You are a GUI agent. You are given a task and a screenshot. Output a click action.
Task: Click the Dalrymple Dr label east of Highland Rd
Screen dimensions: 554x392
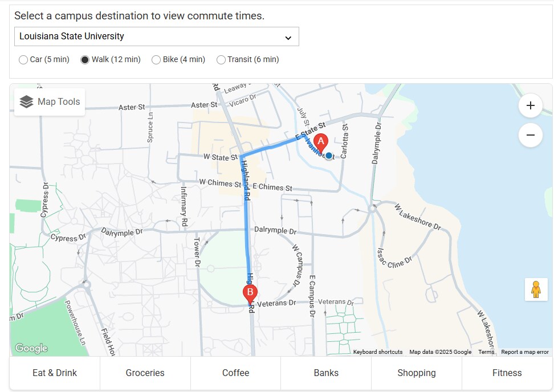pyautogui.click(x=276, y=230)
